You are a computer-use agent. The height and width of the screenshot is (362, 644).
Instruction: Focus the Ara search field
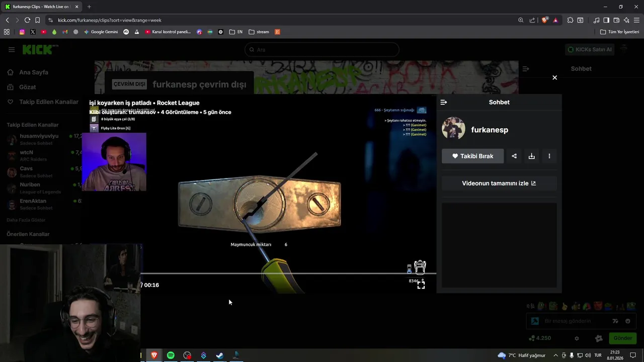[322, 49]
